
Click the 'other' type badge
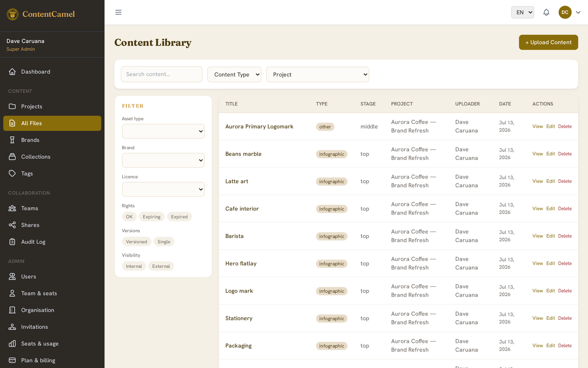point(325,127)
